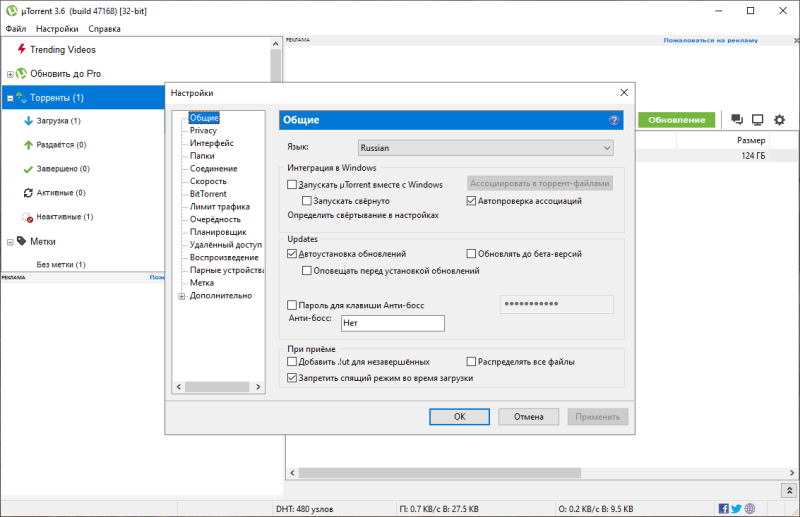Click the settings tree horizontal scrollbar right arrow
The width and height of the screenshot is (800, 517).
click(258, 387)
